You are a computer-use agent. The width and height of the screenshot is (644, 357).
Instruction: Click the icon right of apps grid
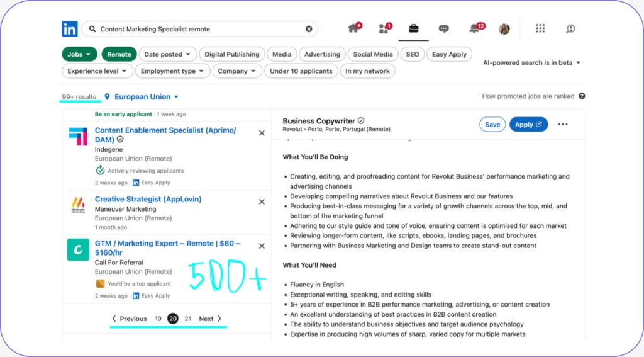[x=570, y=28]
